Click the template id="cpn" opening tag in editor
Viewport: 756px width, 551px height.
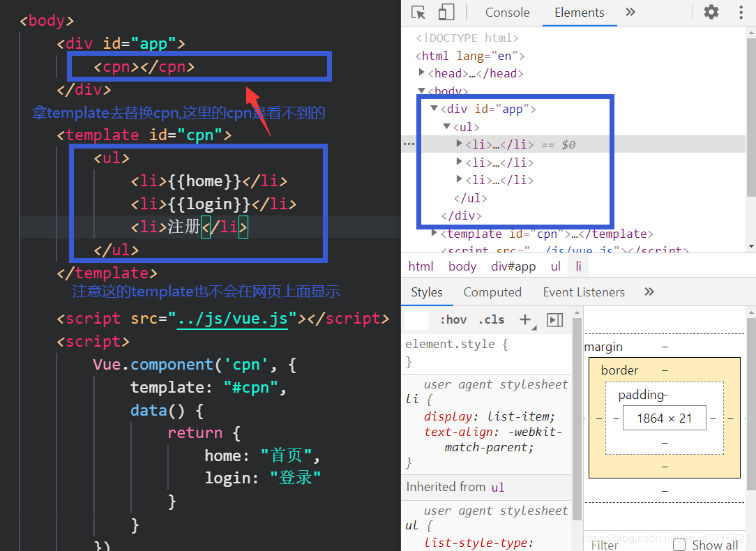coord(144,135)
